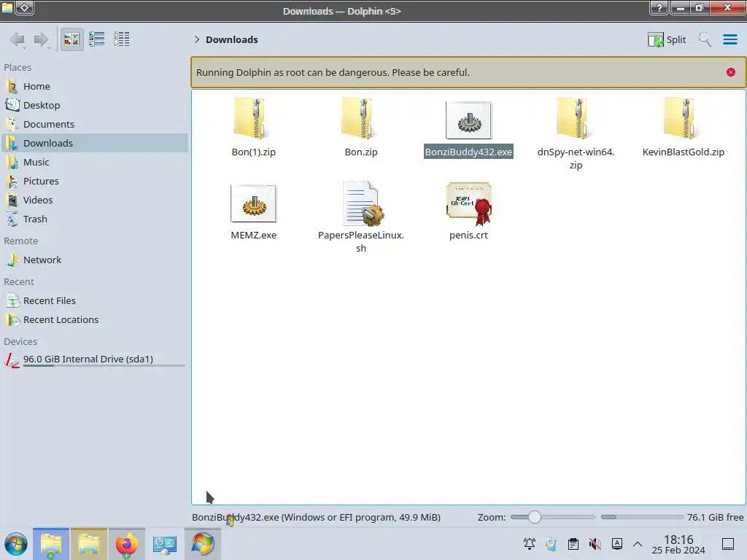Open the Windows flag taskbar app
Image resolution: width=747 pixels, height=560 pixels.
(203, 544)
